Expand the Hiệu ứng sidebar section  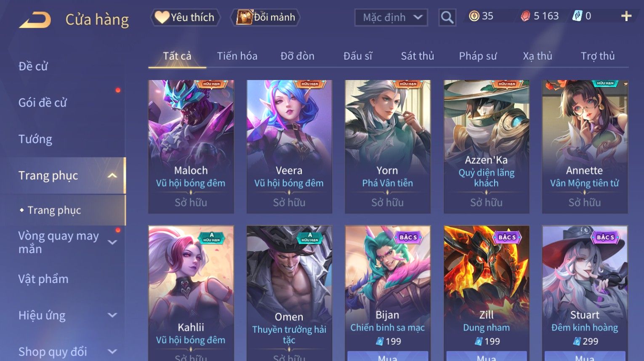(112, 315)
